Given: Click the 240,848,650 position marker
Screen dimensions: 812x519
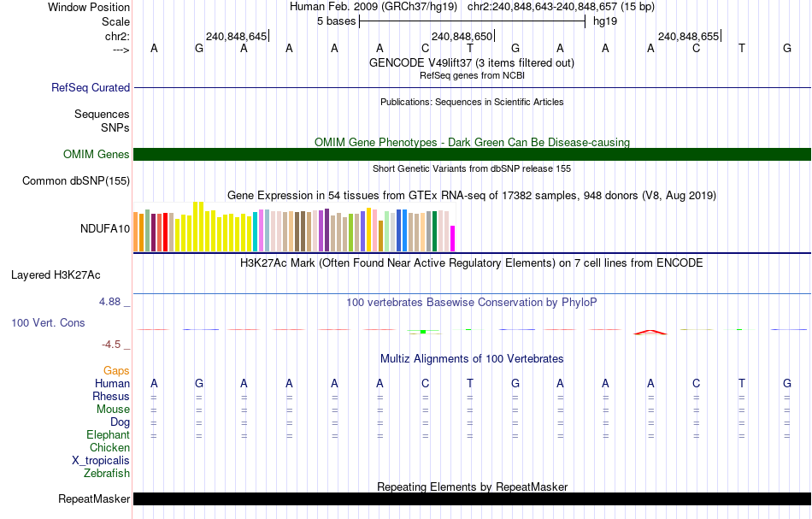Looking at the screenshot, I should [x=462, y=36].
